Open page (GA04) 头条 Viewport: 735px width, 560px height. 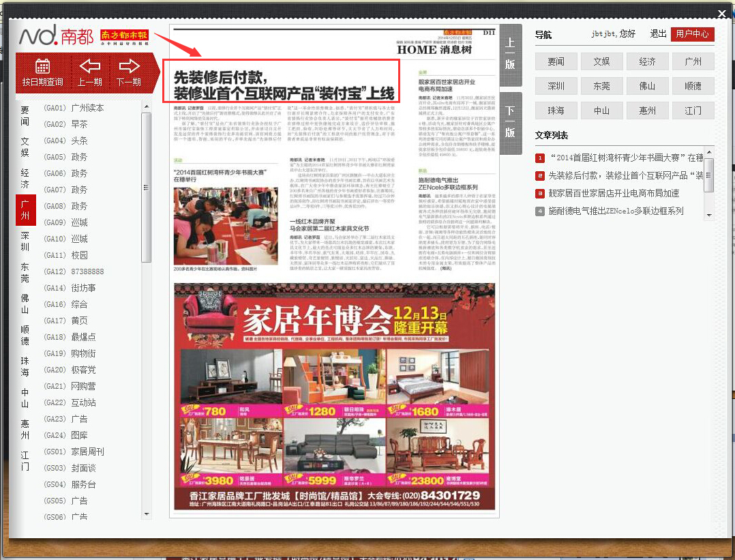(x=65, y=141)
